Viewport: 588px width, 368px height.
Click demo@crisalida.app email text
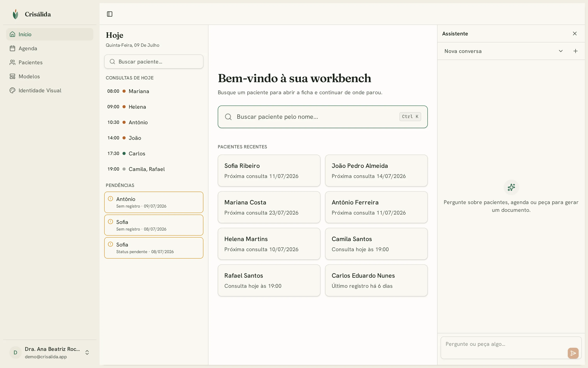tap(46, 357)
